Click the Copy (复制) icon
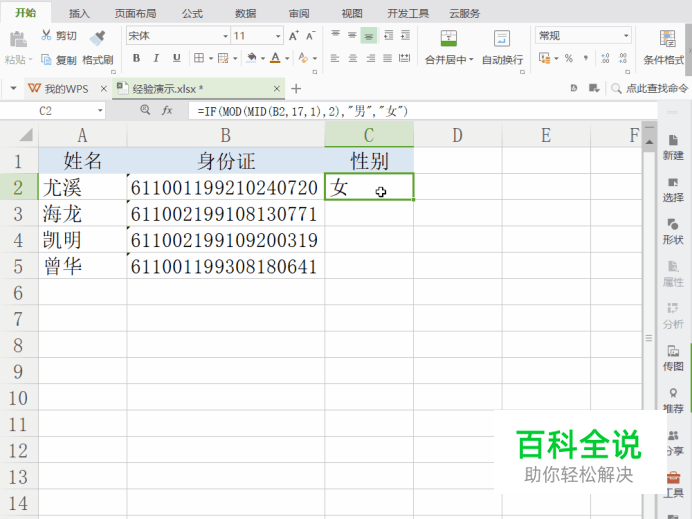 (46, 59)
